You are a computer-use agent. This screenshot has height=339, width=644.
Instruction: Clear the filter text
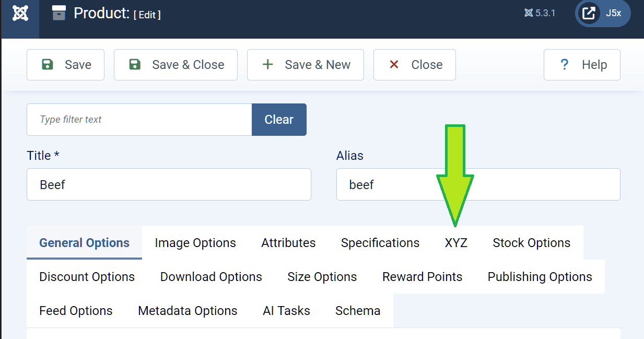(x=279, y=120)
